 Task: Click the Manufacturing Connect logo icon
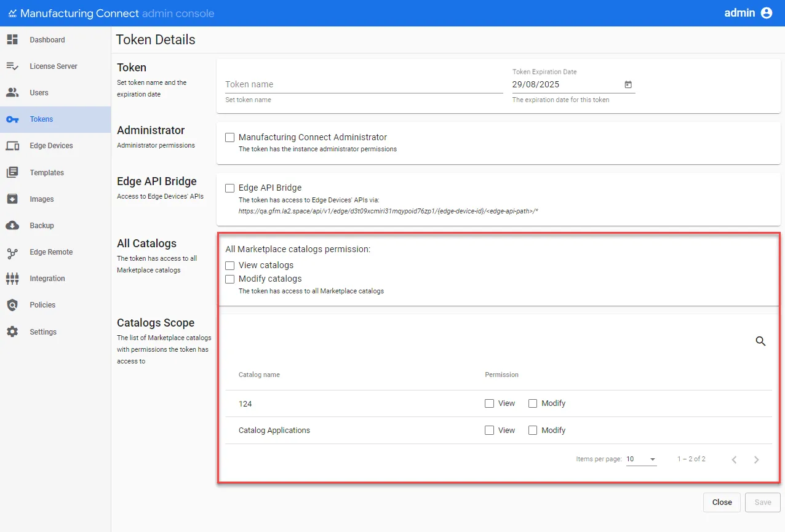pyautogui.click(x=12, y=14)
